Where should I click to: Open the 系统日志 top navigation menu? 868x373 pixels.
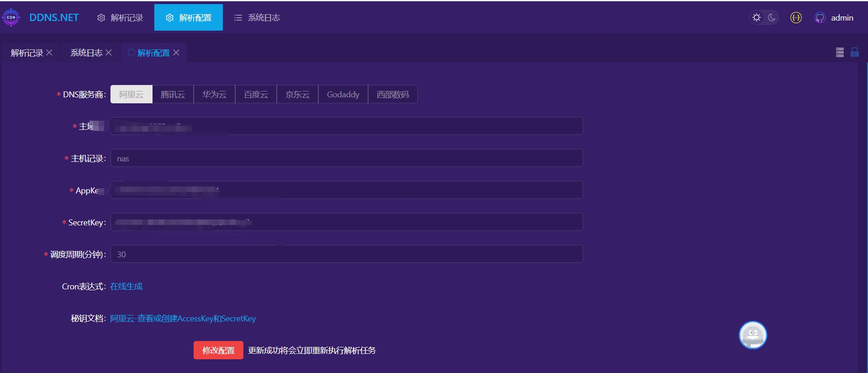pos(257,17)
